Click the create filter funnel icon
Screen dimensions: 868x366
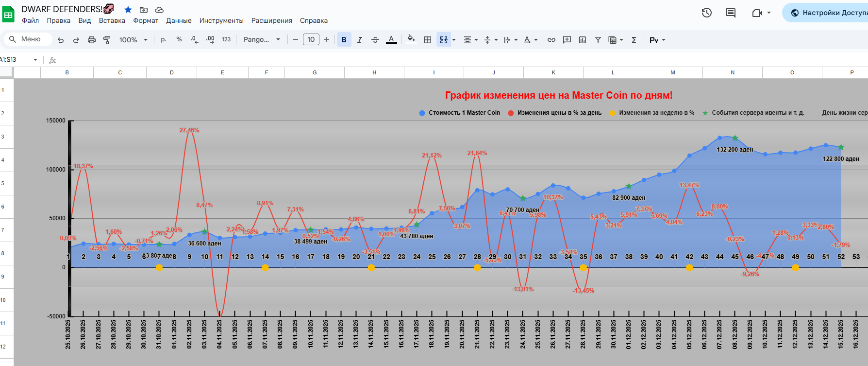598,40
